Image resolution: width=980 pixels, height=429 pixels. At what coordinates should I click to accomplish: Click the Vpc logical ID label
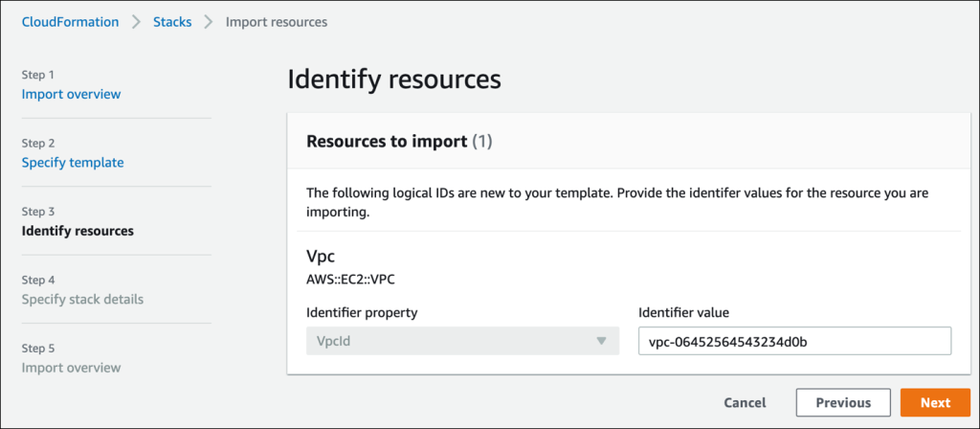click(319, 258)
